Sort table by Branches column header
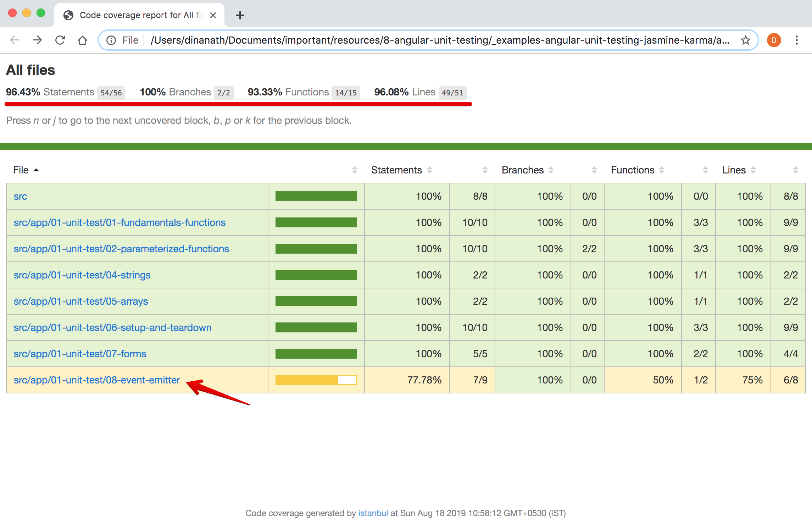812x525 pixels. (x=523, y=170)
